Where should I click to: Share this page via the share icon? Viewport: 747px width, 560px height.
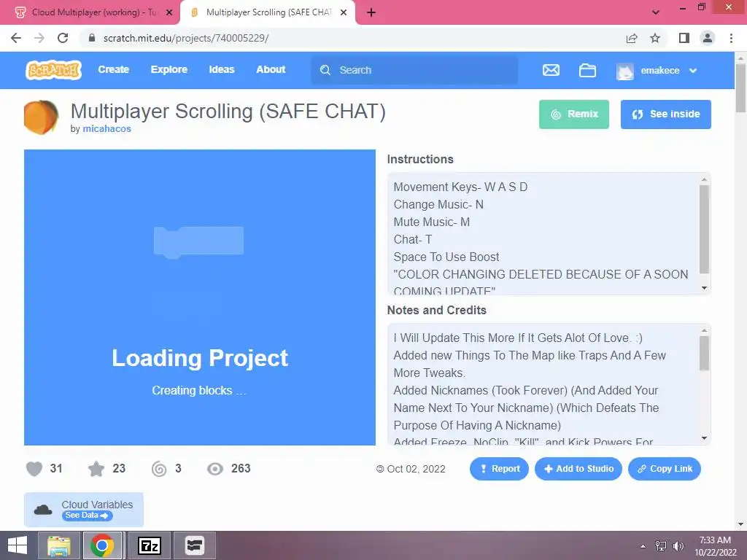click(632, 38)
